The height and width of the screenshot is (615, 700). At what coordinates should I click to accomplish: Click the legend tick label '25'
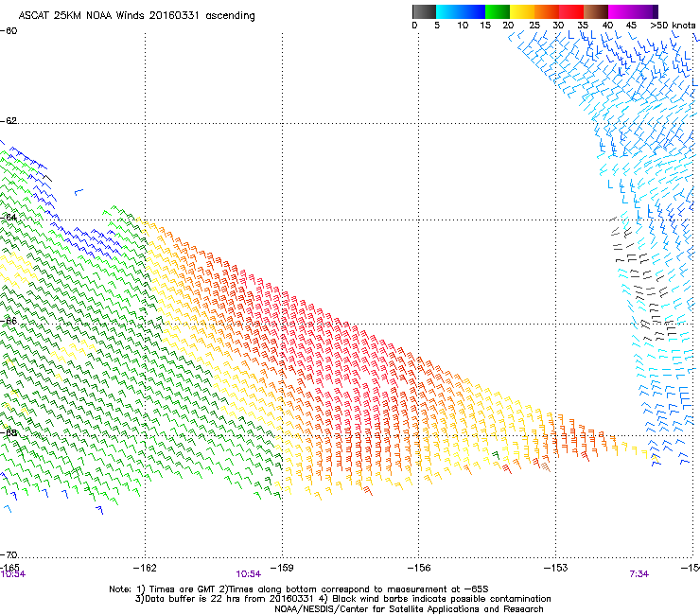point(534,26)
